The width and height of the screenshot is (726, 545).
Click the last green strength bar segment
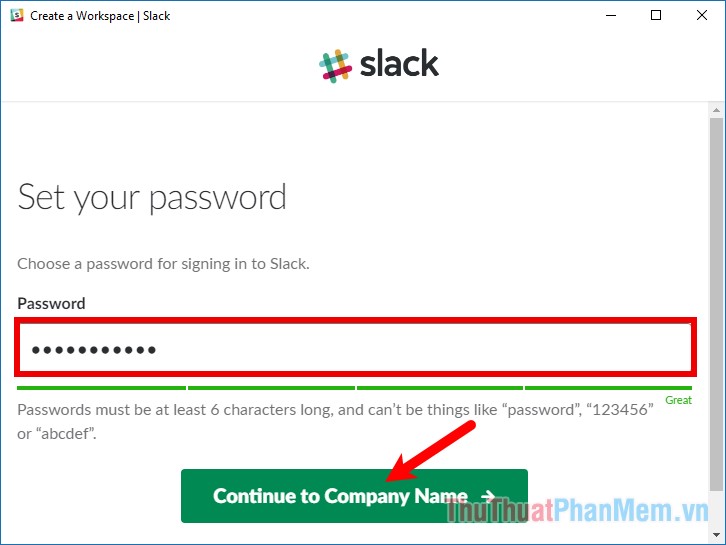pos(608,388)
